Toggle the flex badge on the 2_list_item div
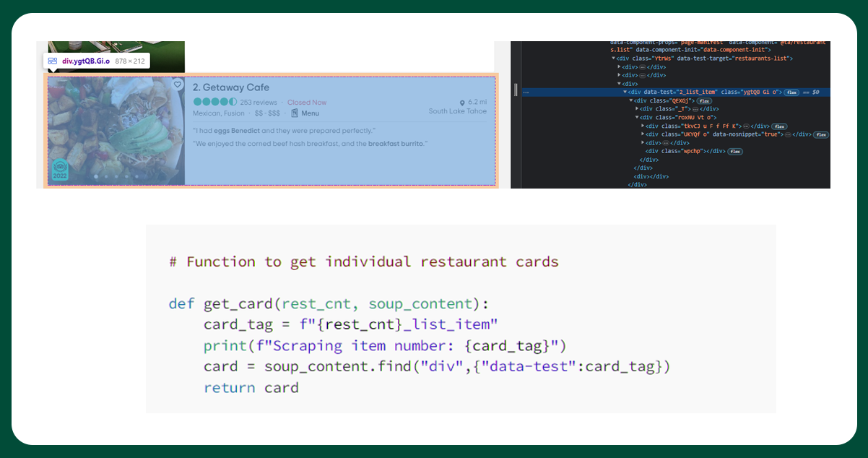This screenshot has height=458, width=868. tap(791, 92)
